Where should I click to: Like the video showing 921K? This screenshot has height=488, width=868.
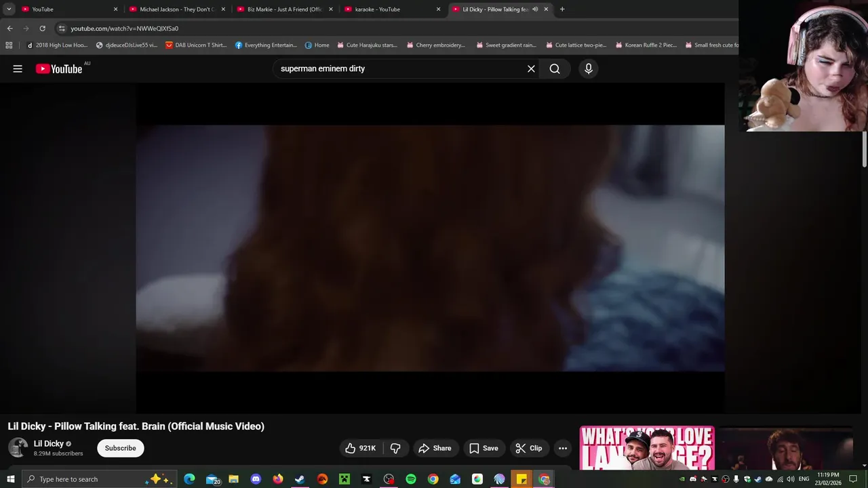[x=361, y=448]
